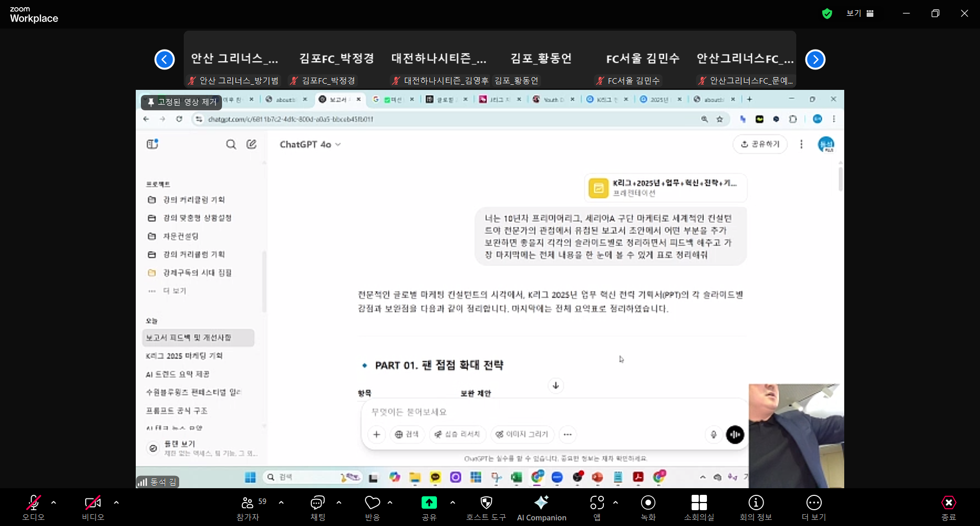Toggle the image creation tool
980x526 pixels.
[x=522, y=435]
